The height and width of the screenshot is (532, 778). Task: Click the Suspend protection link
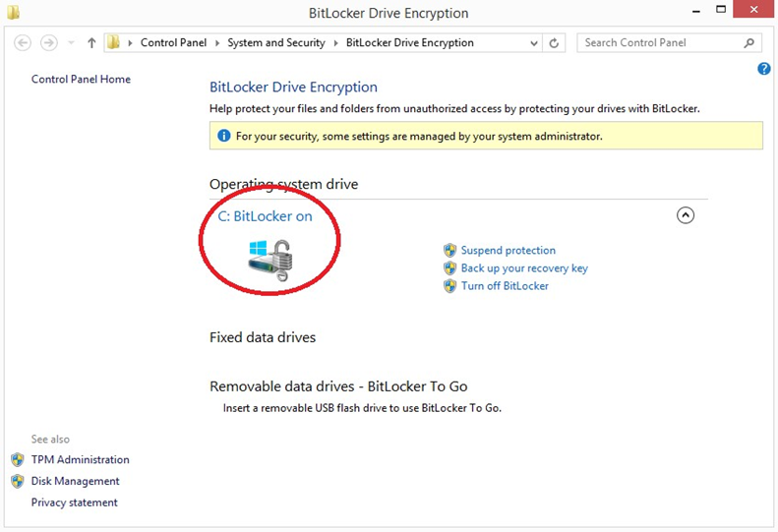509,251
